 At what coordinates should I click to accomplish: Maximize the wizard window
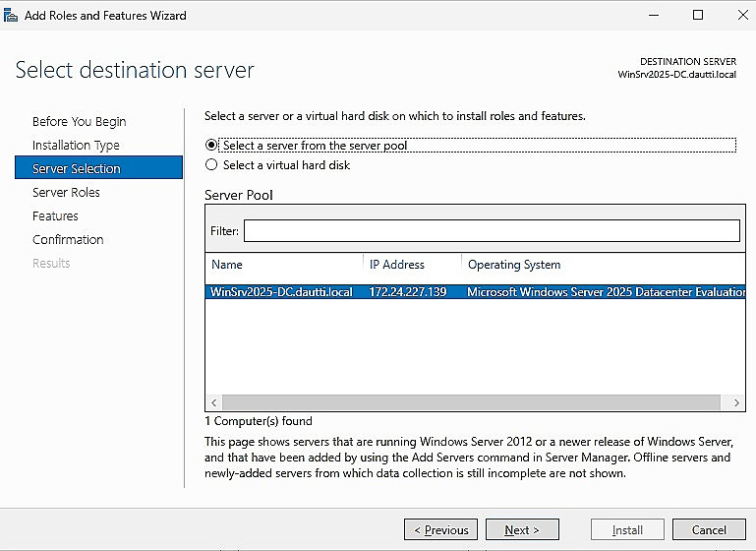click(698, 15)
